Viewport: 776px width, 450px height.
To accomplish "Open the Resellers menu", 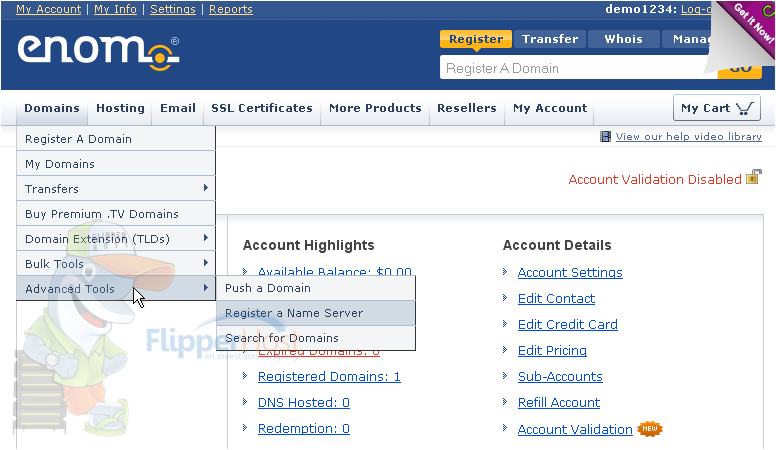I will [x=467, y=108].
